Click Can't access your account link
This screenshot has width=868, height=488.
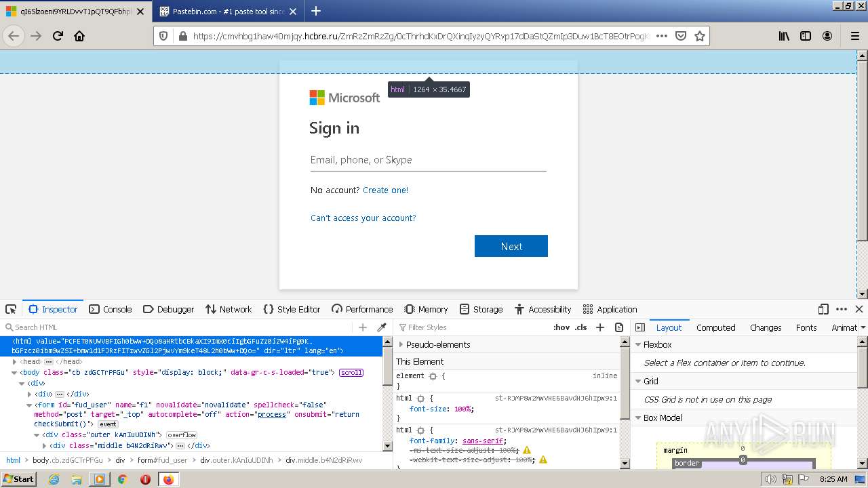tap(363, 218)
